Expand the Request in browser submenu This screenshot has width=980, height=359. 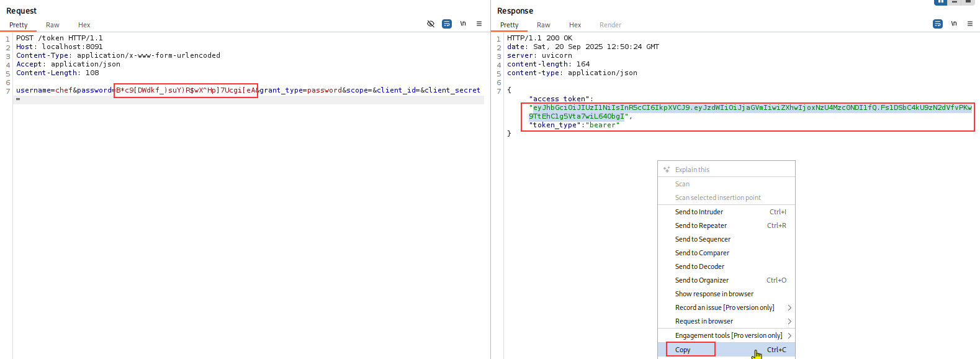coord(789,321)
